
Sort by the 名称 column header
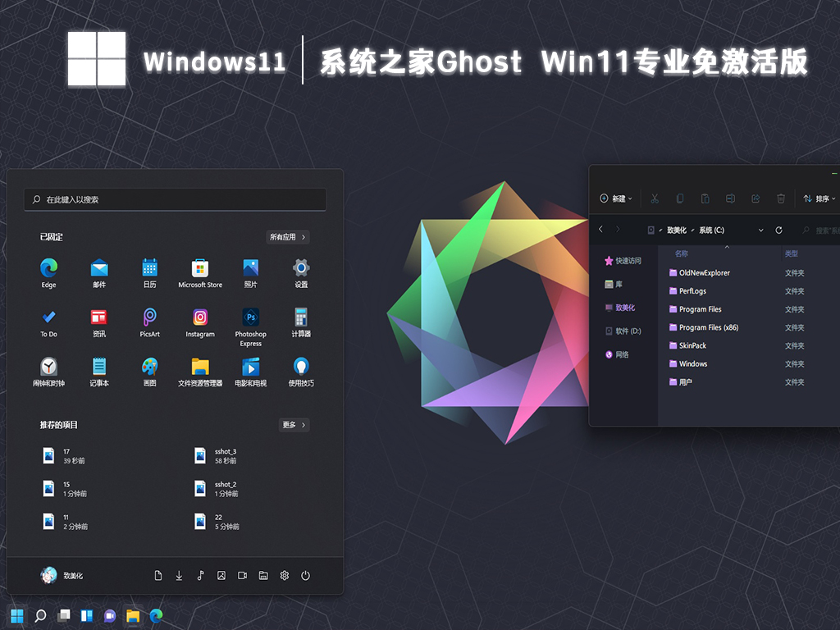(x=682, y=253)
